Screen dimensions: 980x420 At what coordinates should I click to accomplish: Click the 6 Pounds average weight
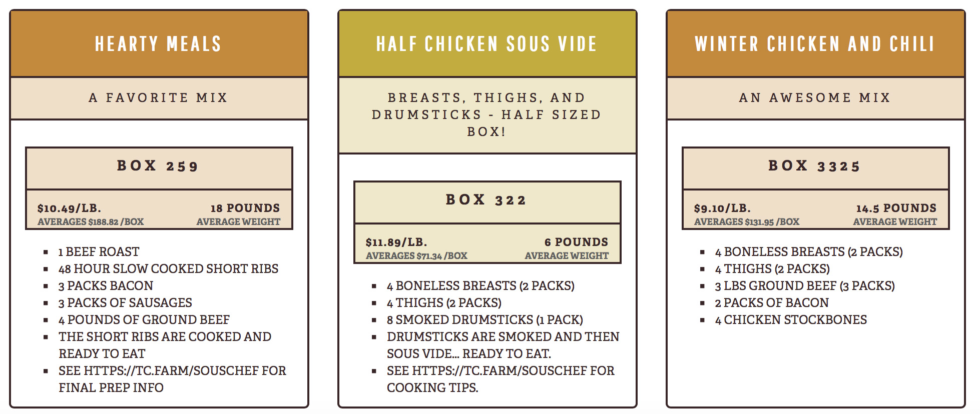(576, 242)
